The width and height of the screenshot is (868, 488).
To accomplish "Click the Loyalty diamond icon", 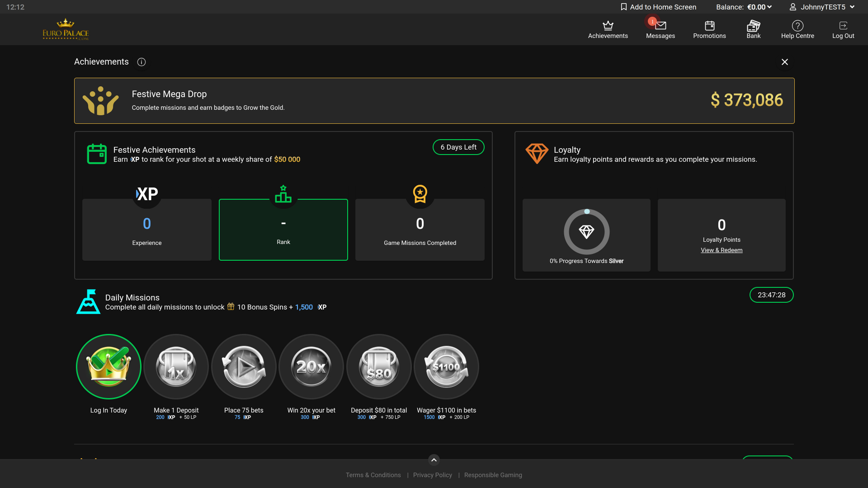I will click(x=537, y=154).
